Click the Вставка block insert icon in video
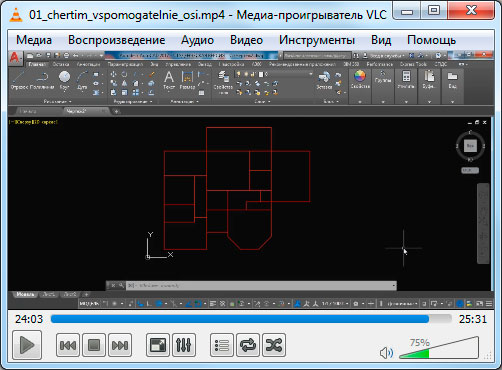 coord(324,81)
